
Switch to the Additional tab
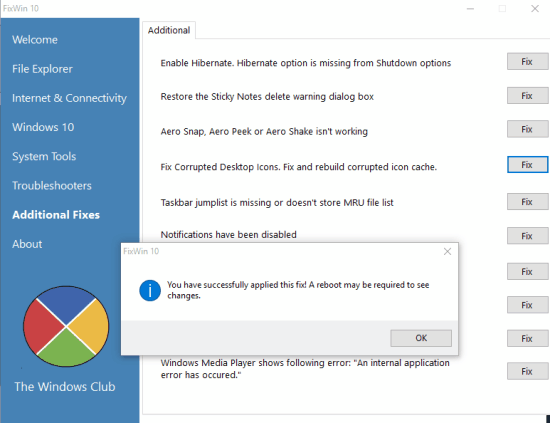coord(169,30)
